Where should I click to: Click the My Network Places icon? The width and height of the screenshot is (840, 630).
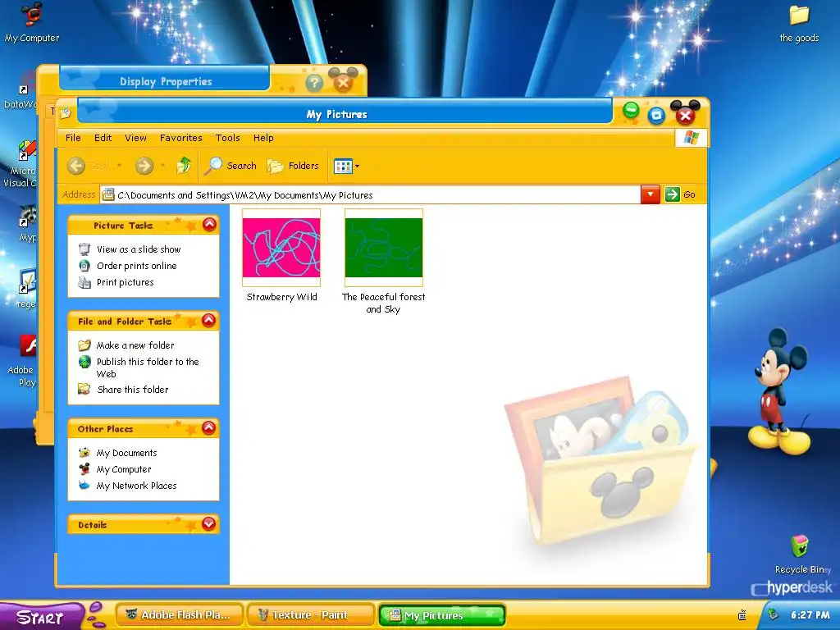pos(84,486)
